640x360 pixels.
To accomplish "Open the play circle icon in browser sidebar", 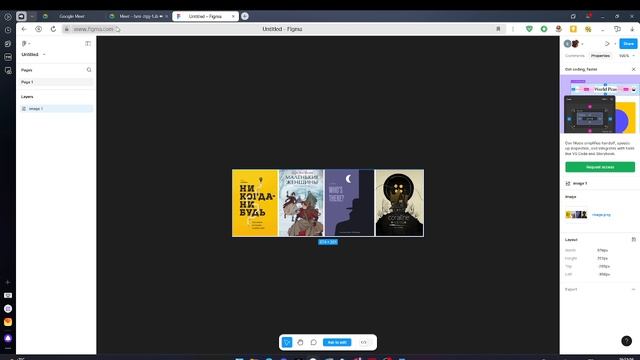I will tap(8, 17).
